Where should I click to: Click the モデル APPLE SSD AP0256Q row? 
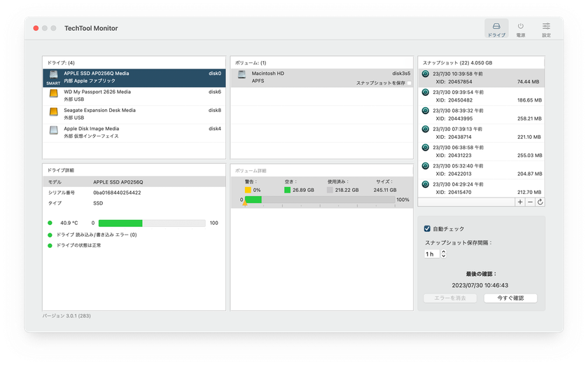pos(134,182)
